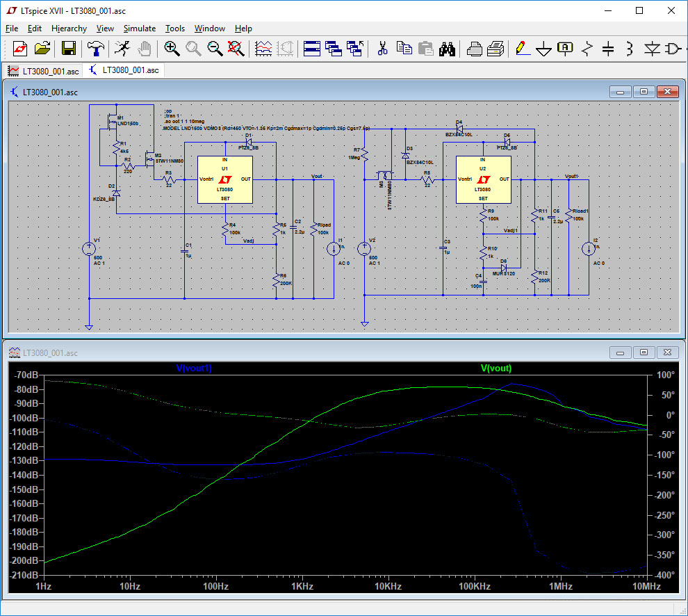Screen dimensions: 688x616
Task: Close the waveform plot window
Action: click(x=667, y=352)
